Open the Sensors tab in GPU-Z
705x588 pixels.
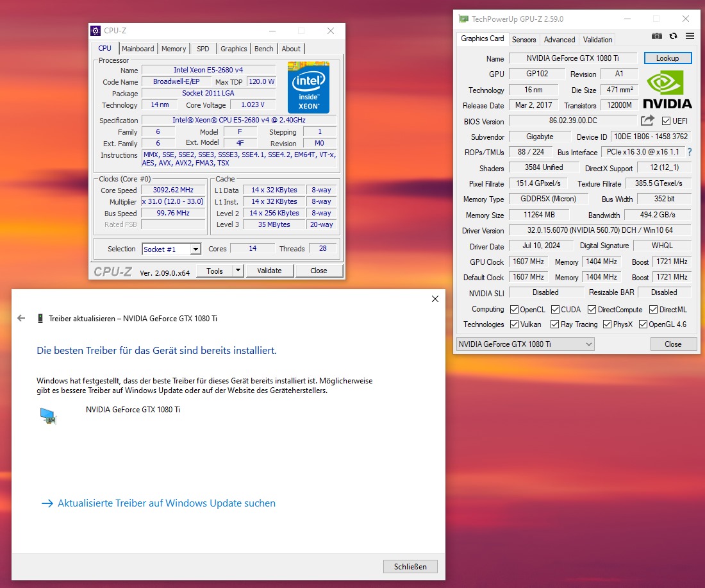tap(524, 40)
